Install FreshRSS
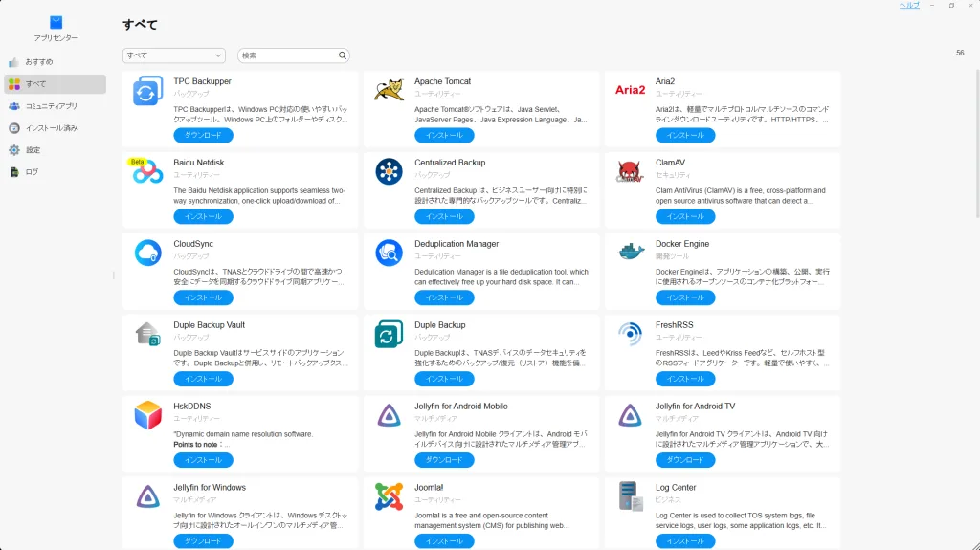This screenshot has width=980, height=550. 685,379
